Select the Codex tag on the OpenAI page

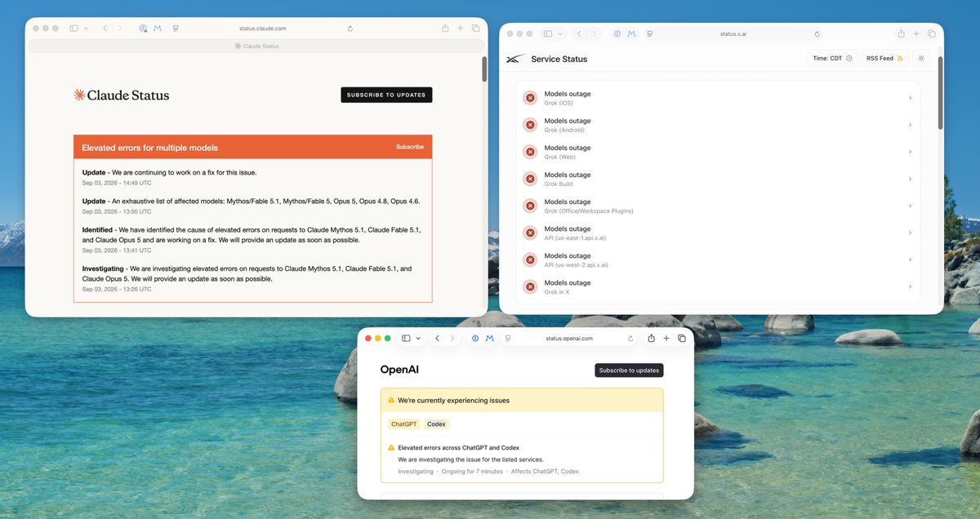(x=437, y=424)
